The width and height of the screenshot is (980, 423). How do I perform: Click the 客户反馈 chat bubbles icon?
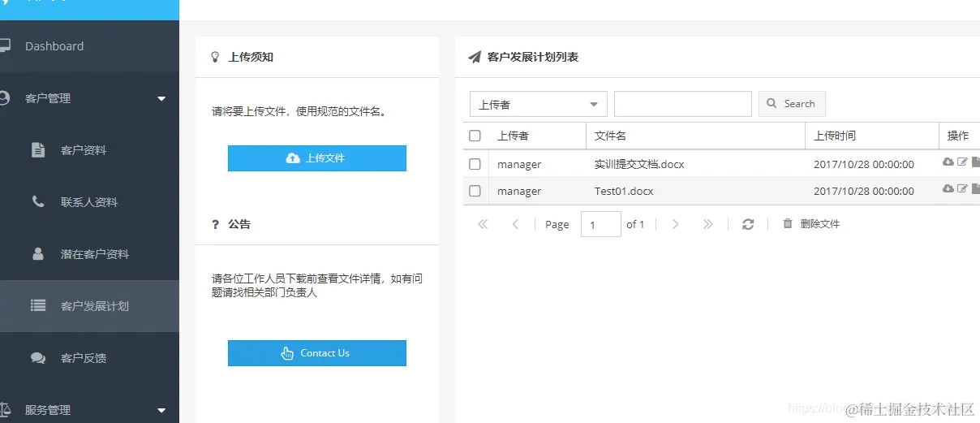[x=38, y=357]
